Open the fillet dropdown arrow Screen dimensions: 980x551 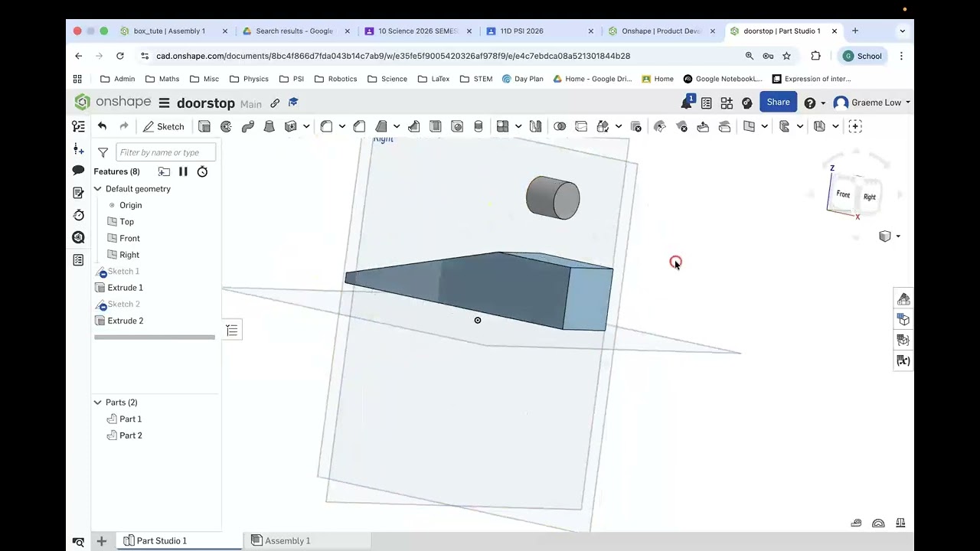pos(342,126)
